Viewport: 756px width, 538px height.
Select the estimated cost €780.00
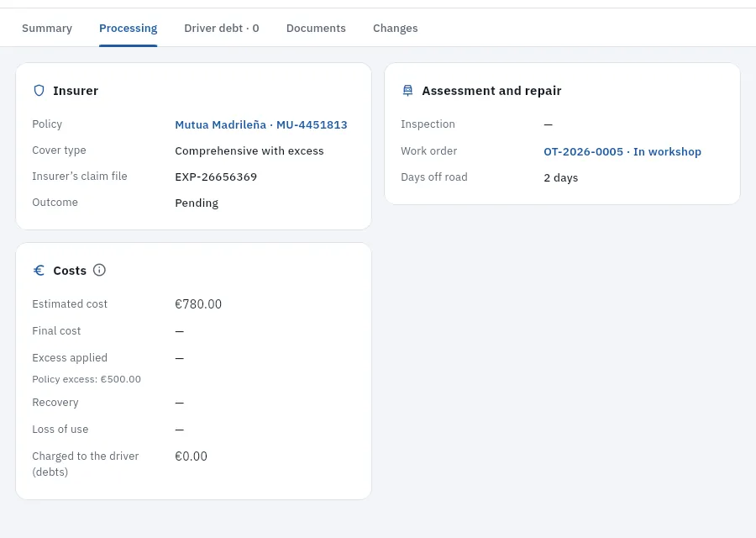[198, 304]
